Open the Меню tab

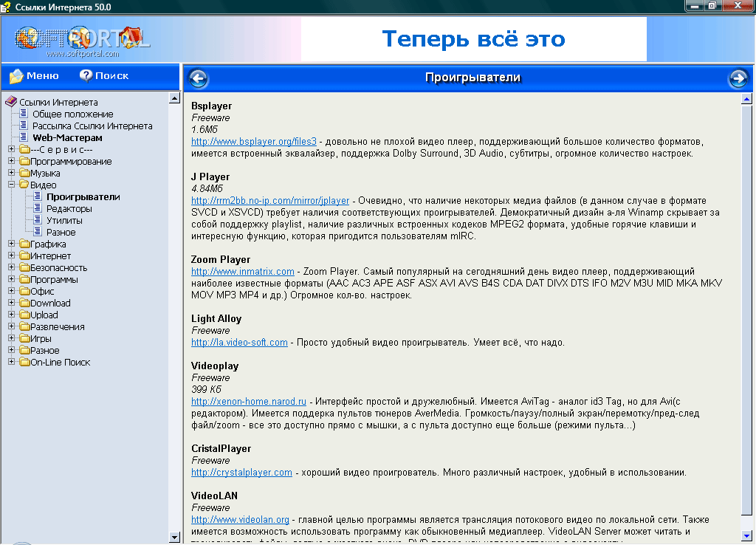tap(34, 76)
